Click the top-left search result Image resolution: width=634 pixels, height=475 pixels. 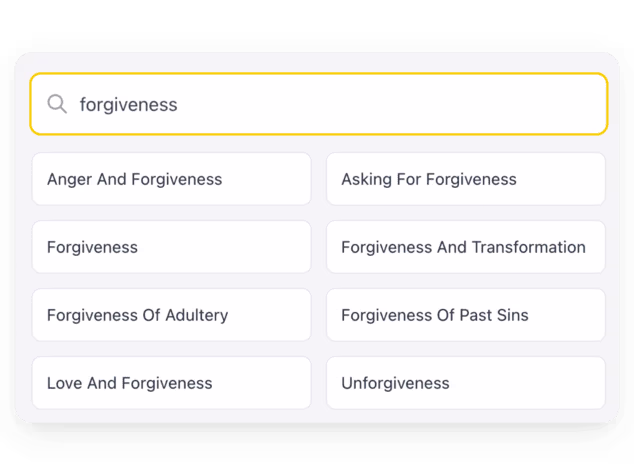click(171, 179)
